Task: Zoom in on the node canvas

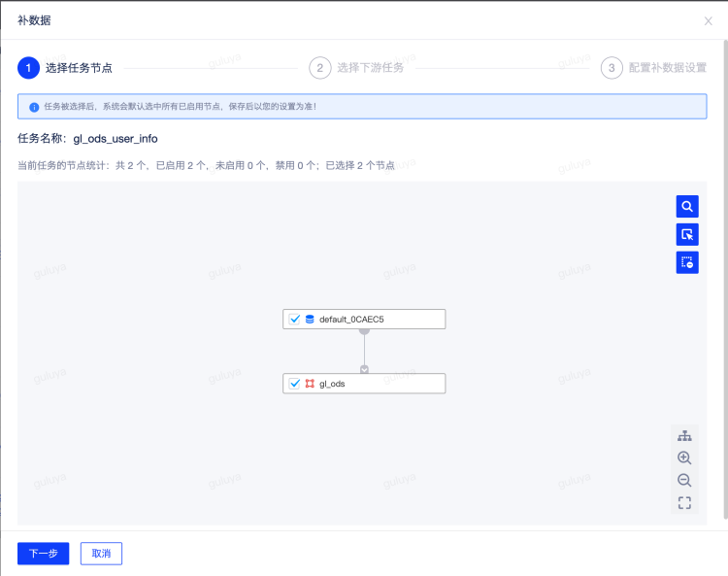Action: (684, 457)
